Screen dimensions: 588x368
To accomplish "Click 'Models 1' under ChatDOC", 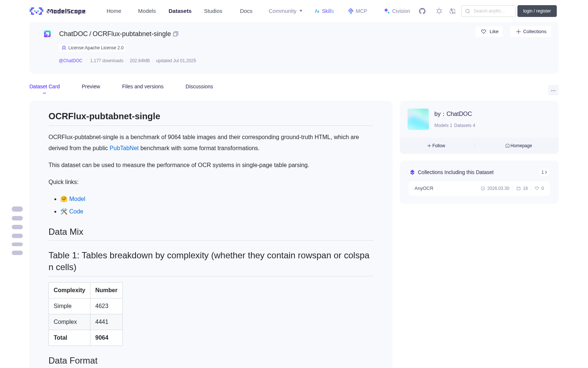I will [x=443, y=125].
